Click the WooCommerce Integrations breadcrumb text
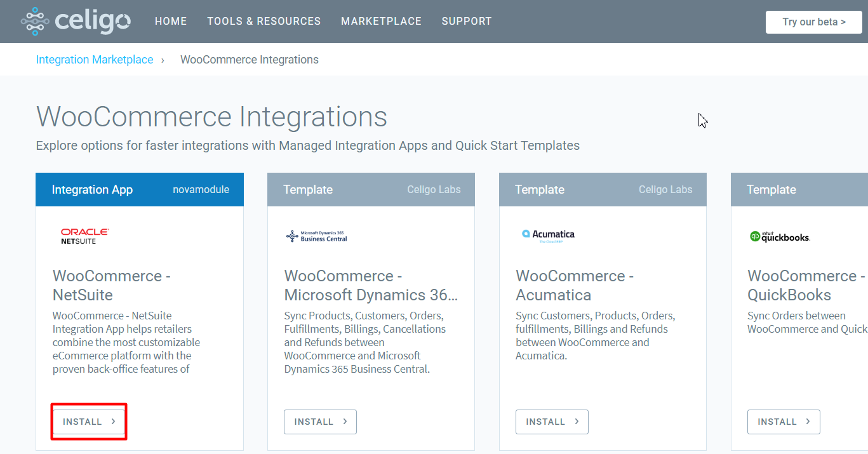The image size is (868, 454). [250, 60]
